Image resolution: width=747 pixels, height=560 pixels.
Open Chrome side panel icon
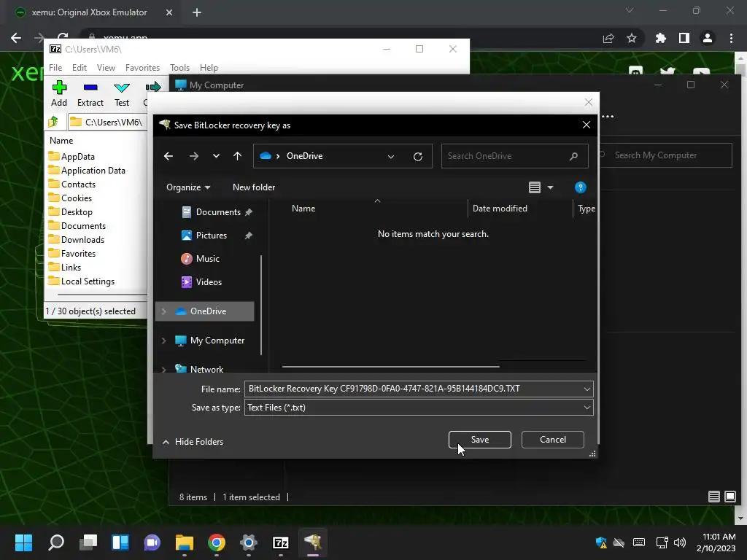tap(684, 38)
